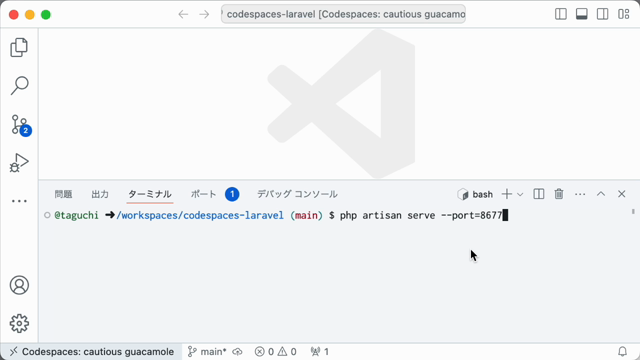Open Run and Debug view
Screen dimensions: 640x360
[19, 163]
